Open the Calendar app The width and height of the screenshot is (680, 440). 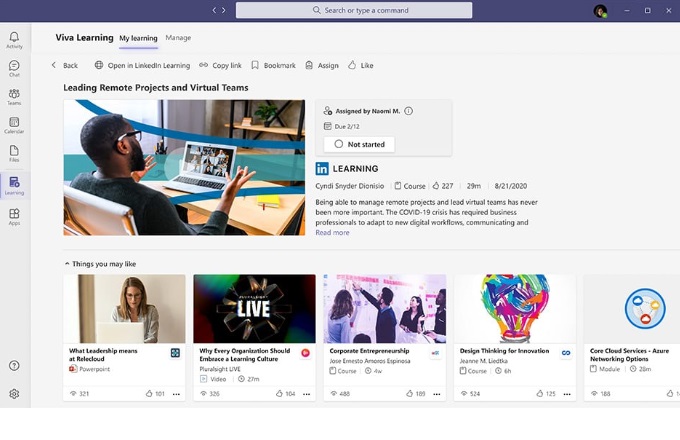[14, 125]
